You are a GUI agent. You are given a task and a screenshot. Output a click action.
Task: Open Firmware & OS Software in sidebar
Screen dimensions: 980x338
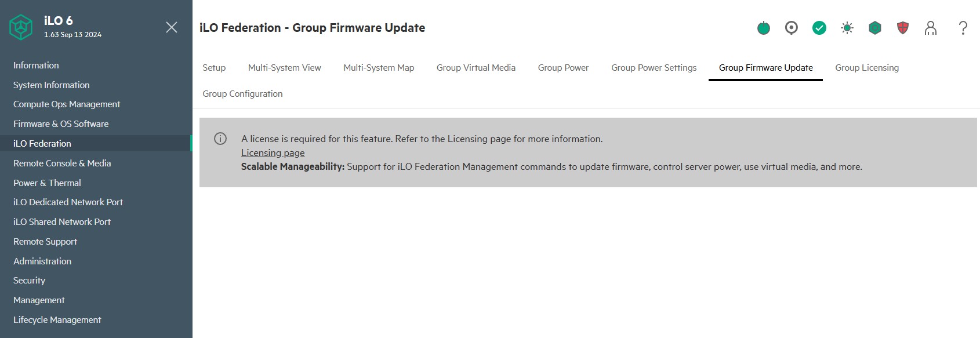click(x=61, y=124)
